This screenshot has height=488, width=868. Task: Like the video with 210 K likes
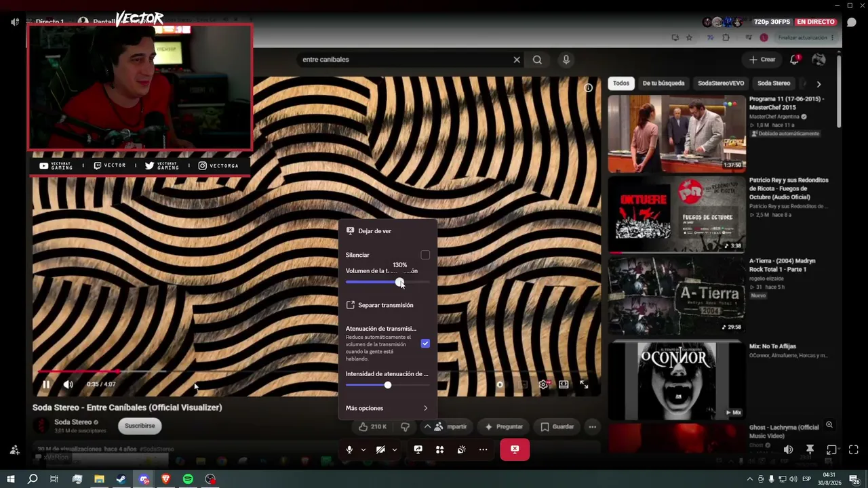pos(373,426)
